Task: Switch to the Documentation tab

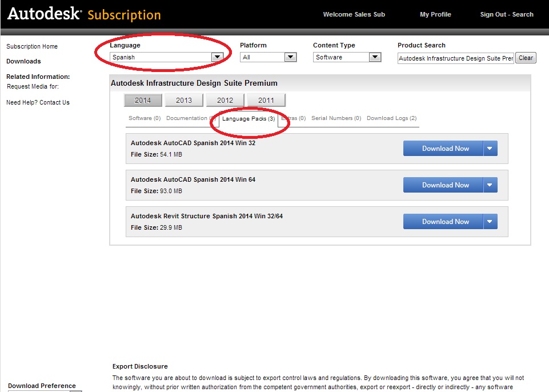Action: coord(191,118)
